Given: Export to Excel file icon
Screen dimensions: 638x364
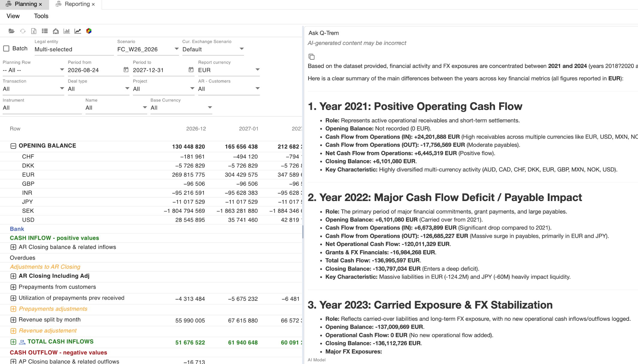Looking at the screenshot, I should pyautogui.click(x=34, y=31).
